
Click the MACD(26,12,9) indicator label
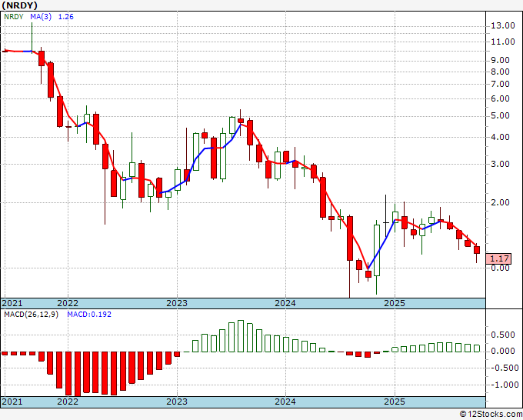tap(31, 315)
